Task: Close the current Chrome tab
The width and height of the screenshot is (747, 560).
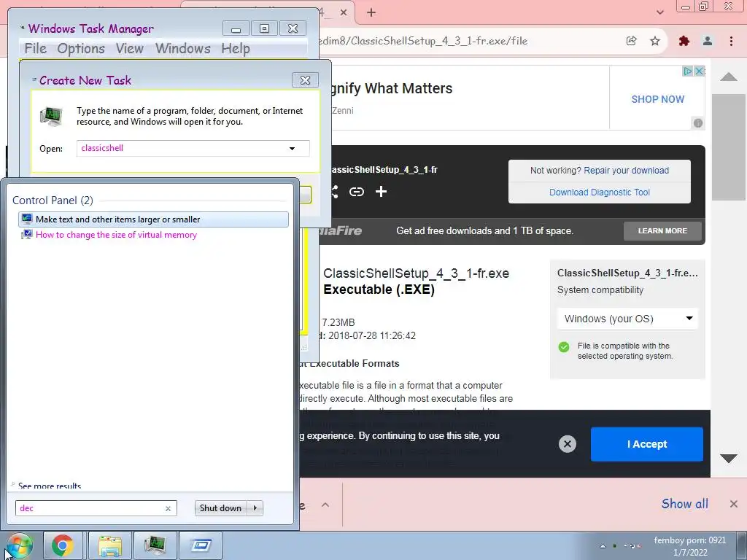Action: pyautogui.click(x=344, y=12)
